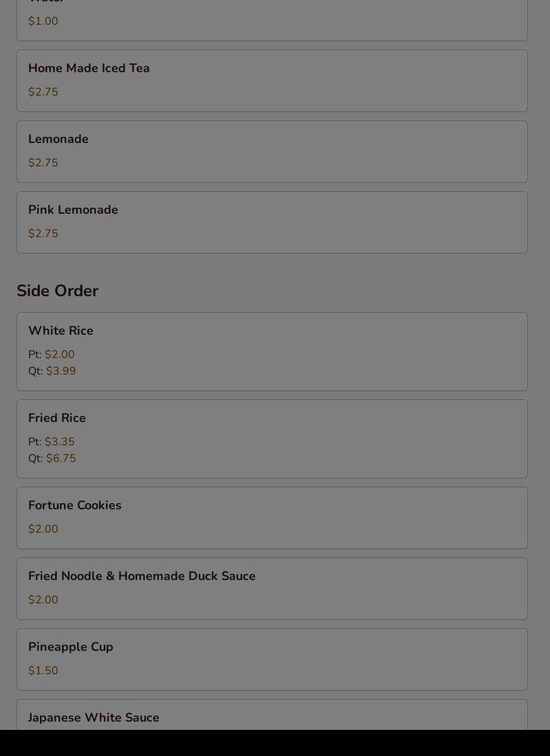Click the Side Order section heading
This screenshot has width=550, height=756.
point(58,291)
